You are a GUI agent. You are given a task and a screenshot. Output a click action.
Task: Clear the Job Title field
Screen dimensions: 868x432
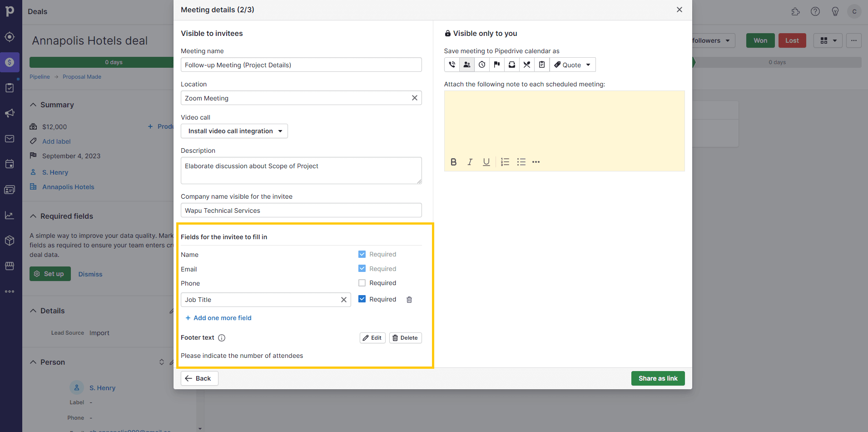coord(344,300)
